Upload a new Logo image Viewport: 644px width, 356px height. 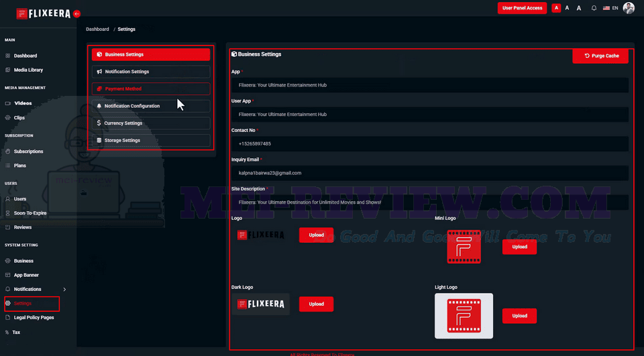tap(316, 235)
